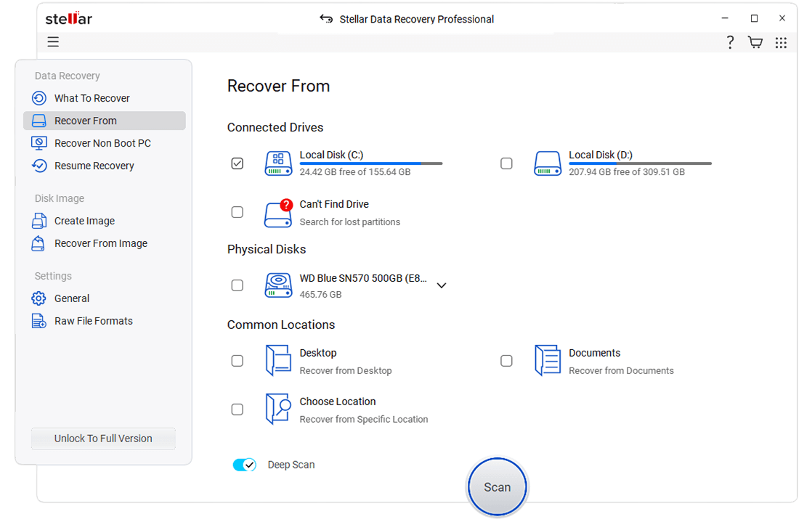
Task: Disable the Deep Scan toggle
Action: [x=245, y=464]
